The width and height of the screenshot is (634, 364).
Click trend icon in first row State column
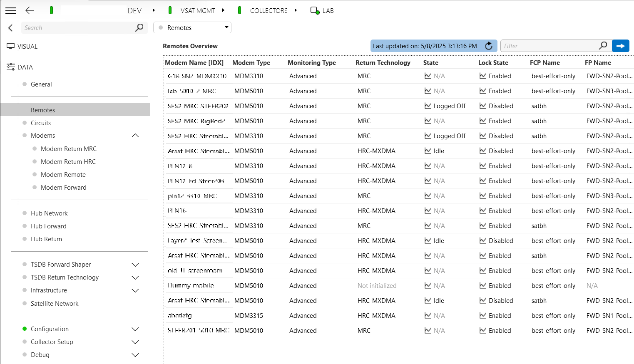tap(428, 76)
